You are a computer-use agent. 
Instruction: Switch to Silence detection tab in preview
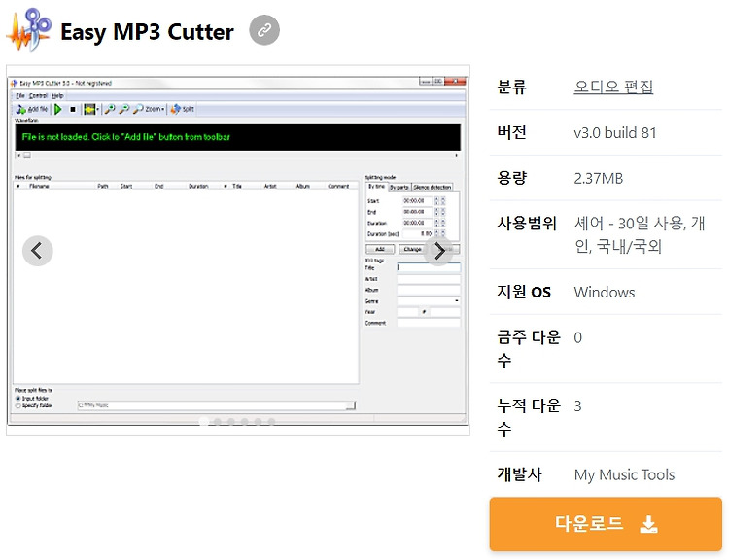point(433,187)
